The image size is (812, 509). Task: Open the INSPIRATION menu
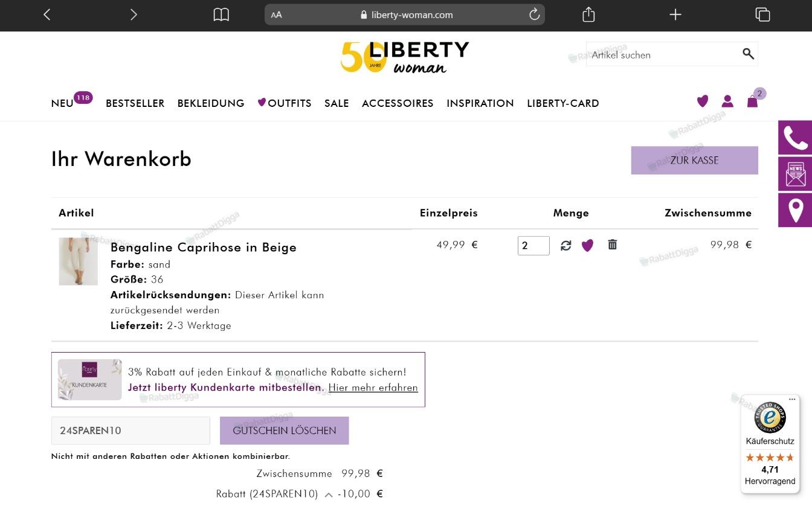pos(480,103)
